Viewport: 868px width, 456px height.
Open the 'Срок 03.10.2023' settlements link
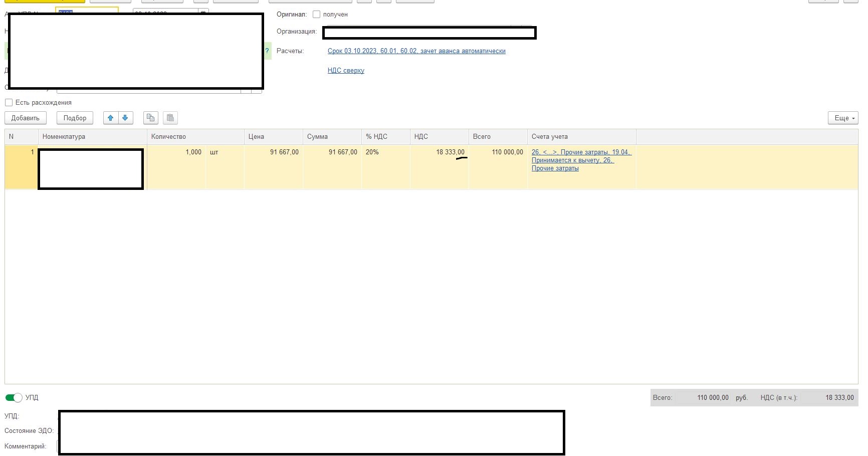click(416, 51)
